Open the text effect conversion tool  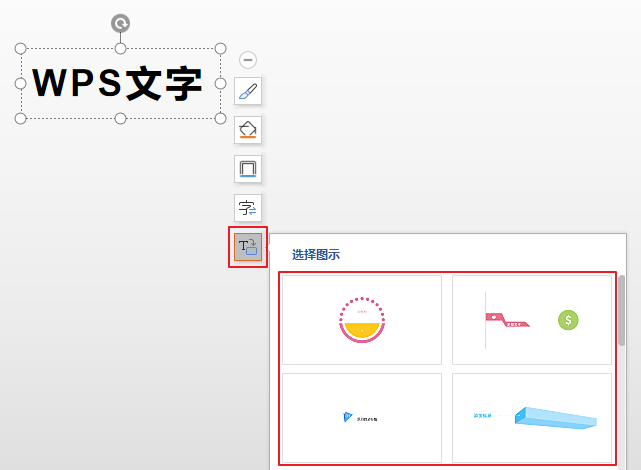248,208
